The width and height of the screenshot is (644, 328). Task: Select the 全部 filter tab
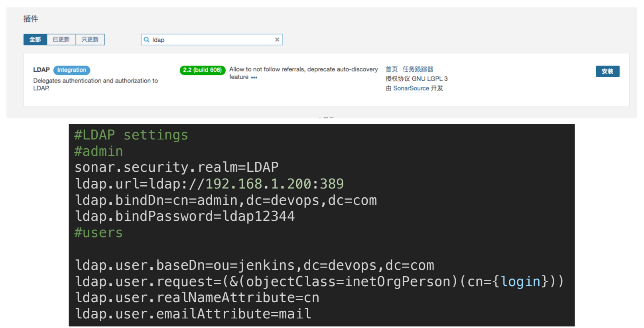click(35, 39)
